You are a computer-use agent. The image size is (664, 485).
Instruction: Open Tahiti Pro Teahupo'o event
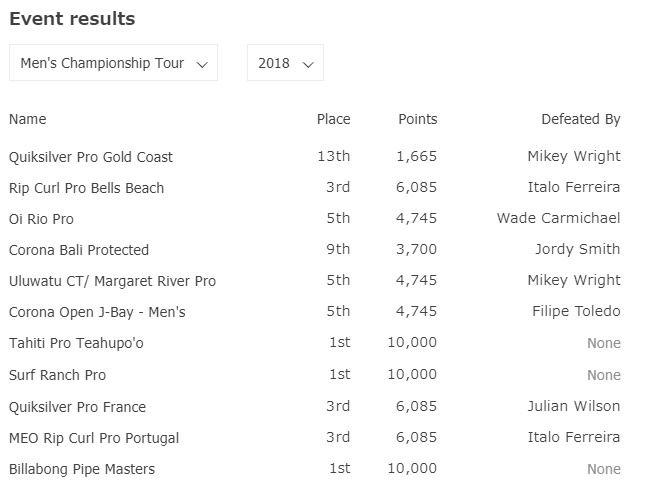coord(76,343)
